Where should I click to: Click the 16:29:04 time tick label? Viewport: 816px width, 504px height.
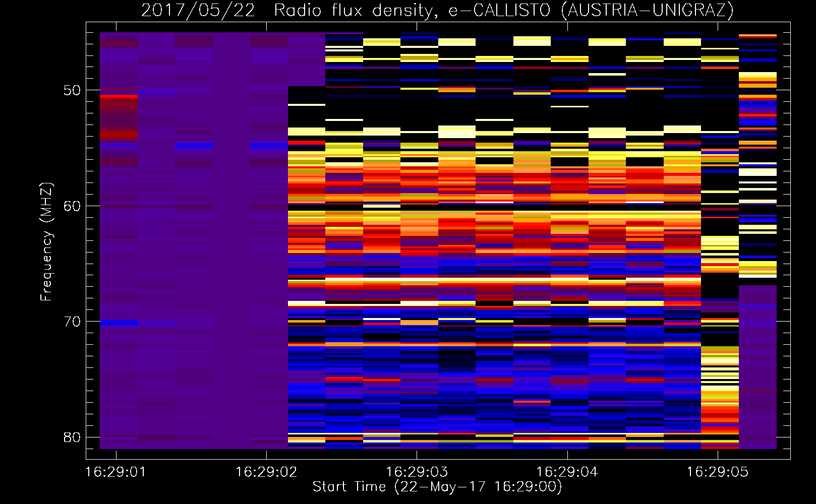pyautogui.click(x=567, y=472)
